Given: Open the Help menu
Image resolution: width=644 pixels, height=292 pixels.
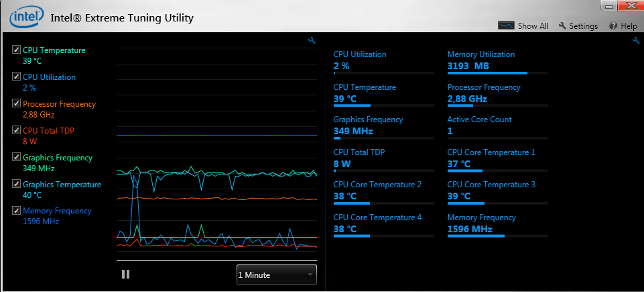Looking at the screenshot, I should coord(629,26).
